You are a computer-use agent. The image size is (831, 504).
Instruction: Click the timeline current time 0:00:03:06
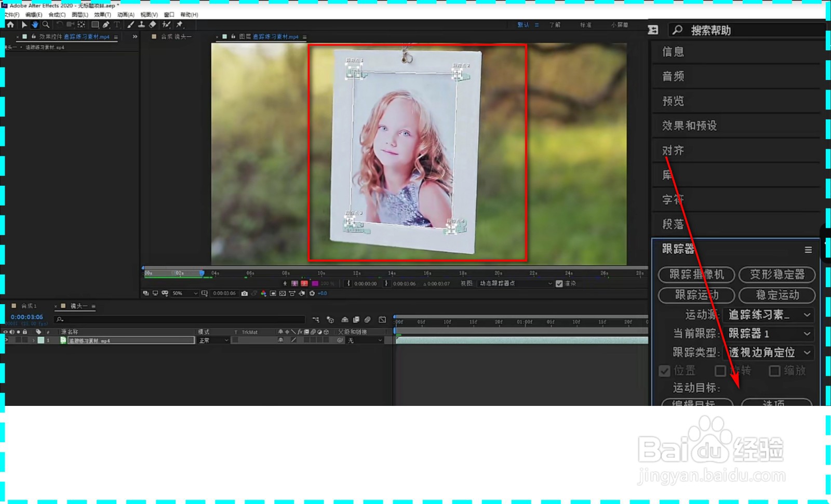[27, 317]
